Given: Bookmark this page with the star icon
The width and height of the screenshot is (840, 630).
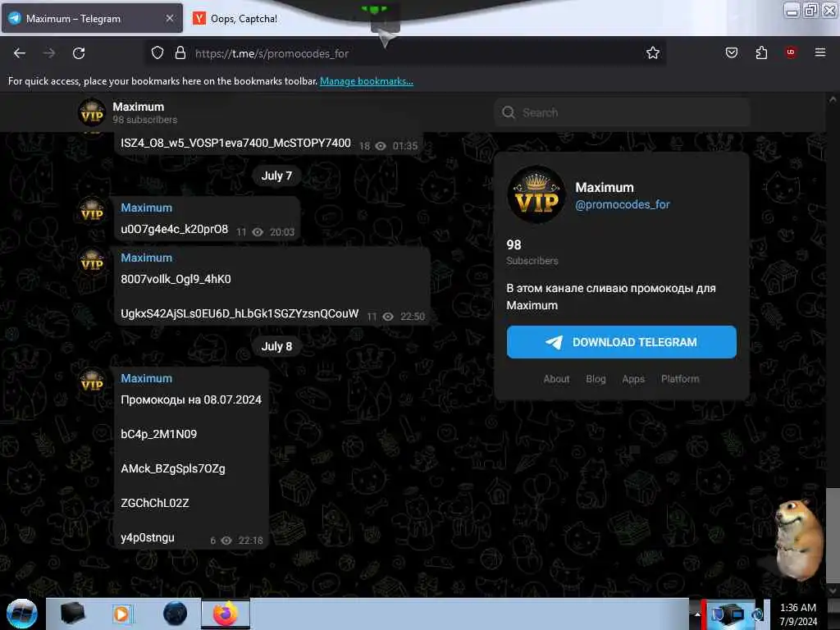Looking at the screenshot, I should [x=652, y=53].
